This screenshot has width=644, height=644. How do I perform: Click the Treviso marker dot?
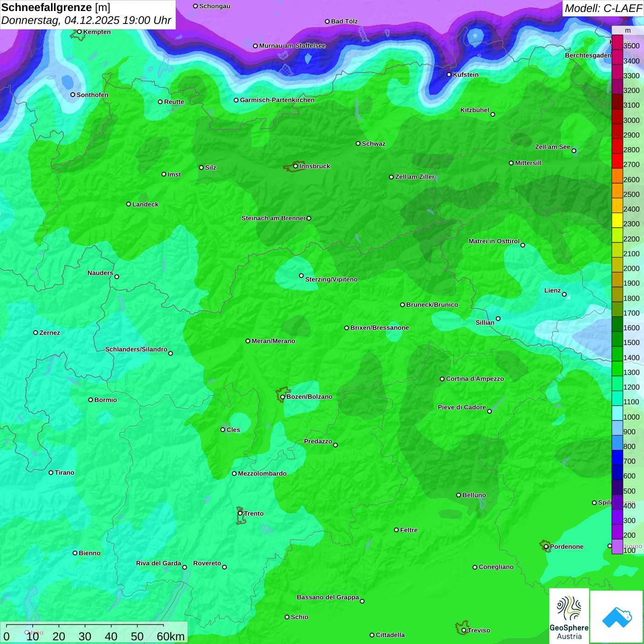tap(464, 630)
